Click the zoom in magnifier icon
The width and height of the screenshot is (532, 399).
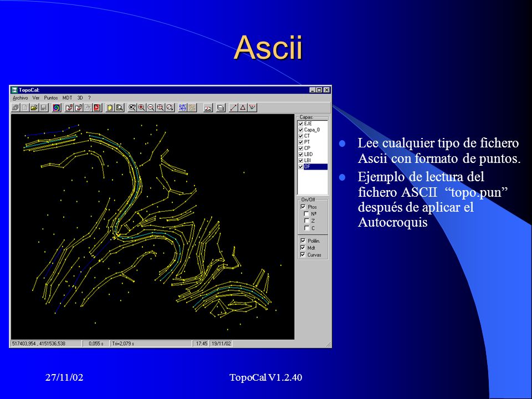pos(142,108)
